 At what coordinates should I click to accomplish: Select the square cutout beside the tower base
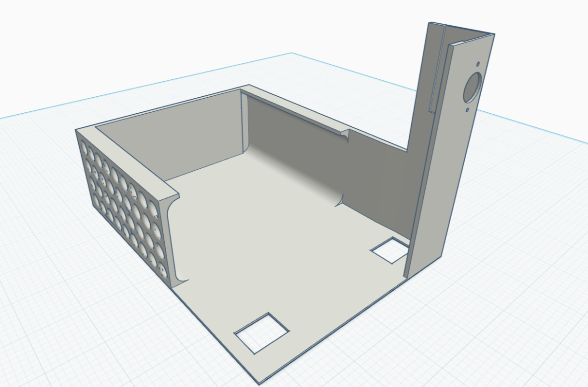[391, 250]
